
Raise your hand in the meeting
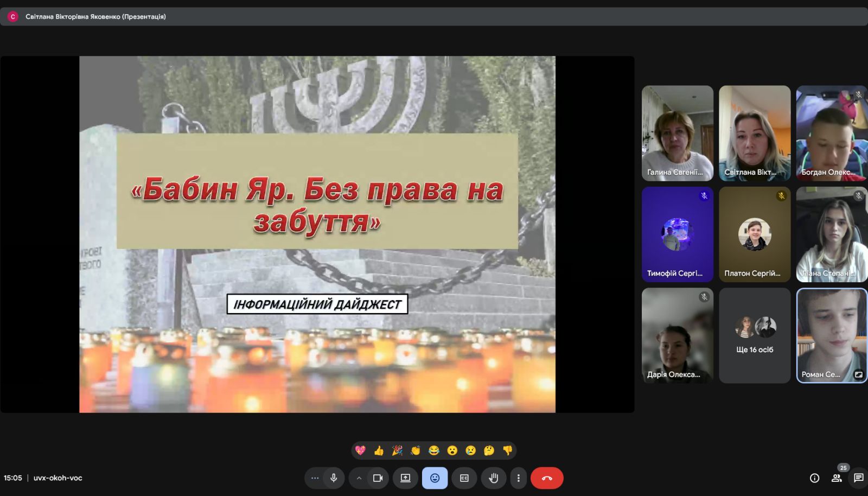(x=493, y=478)
